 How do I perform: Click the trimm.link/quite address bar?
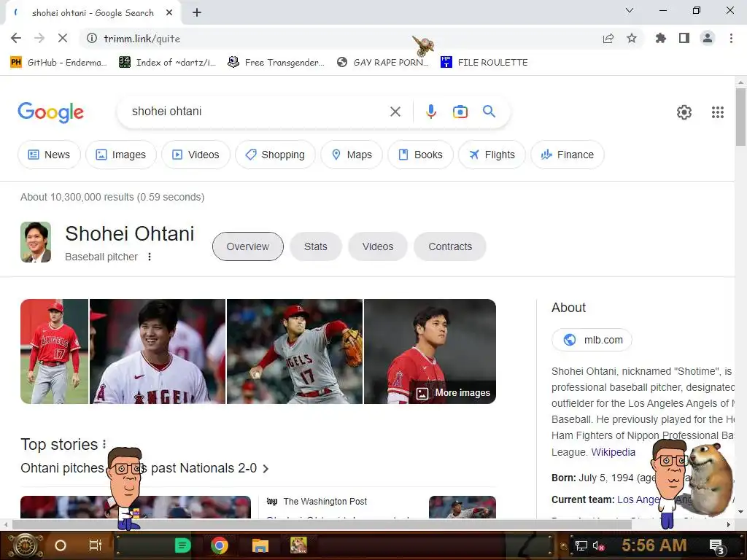[x=333, y=38]
